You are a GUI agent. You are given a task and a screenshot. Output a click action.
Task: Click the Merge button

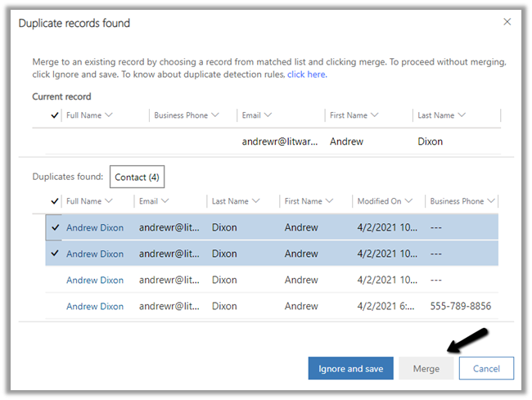click(x=426, y=369)
